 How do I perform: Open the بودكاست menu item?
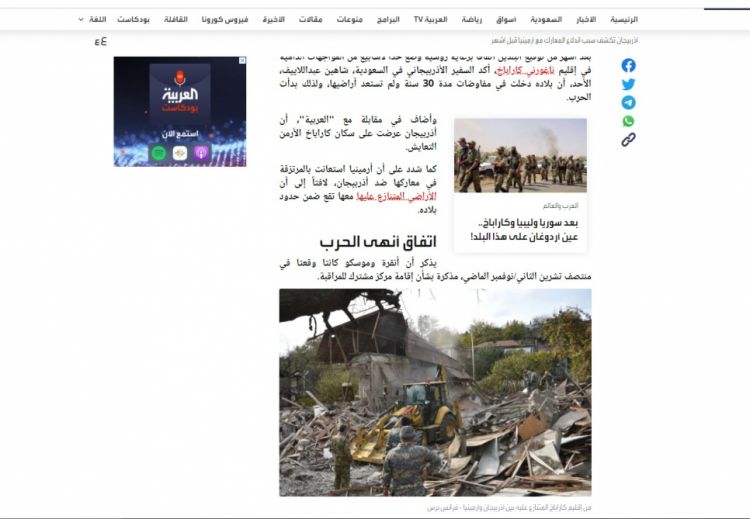(x=133, y=19)
